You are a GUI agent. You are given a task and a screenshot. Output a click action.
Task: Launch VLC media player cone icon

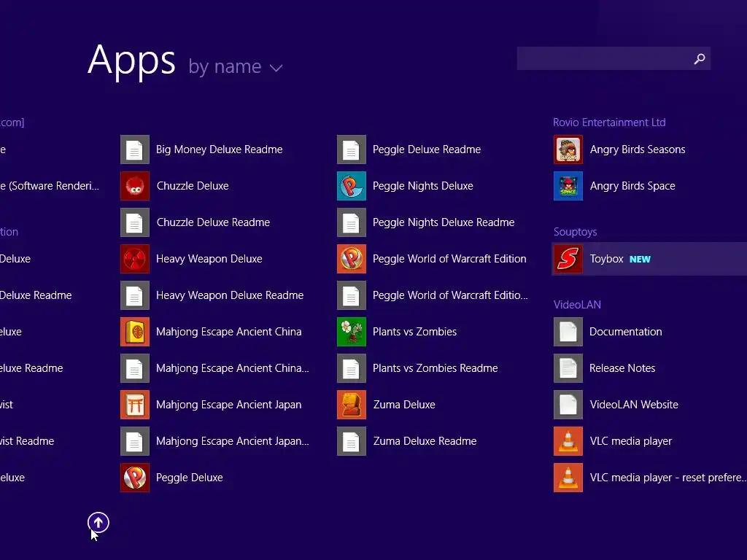pyautogui.click(x=568, y=441)
